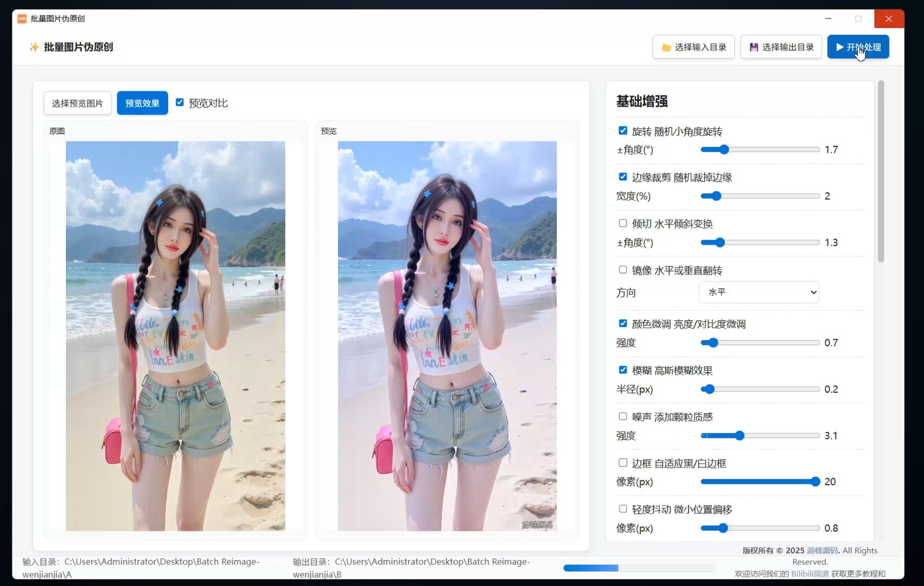Click the original 原图 image thumbnail
The width and height of the screenshot is (924, 586).
click(175, 336)
